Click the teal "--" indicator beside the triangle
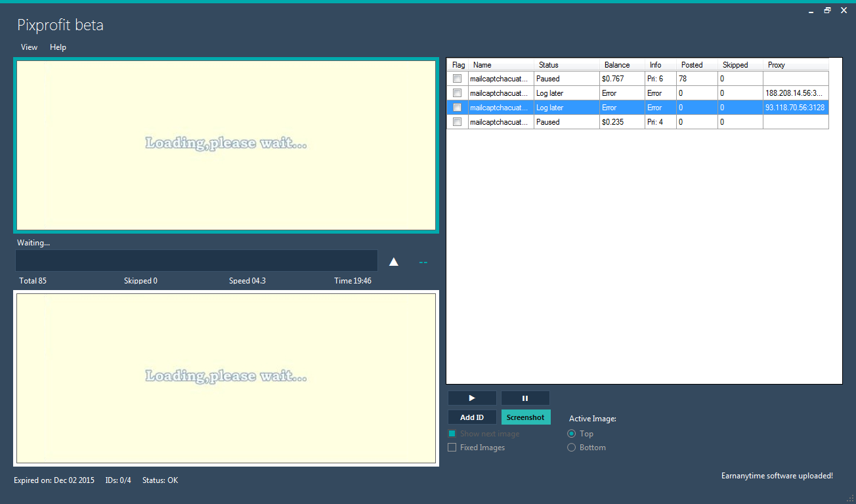 423,262
